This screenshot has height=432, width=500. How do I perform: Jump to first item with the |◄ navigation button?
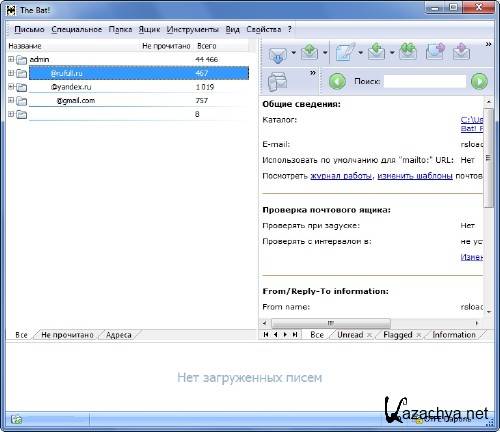click(x=266, y=334)
